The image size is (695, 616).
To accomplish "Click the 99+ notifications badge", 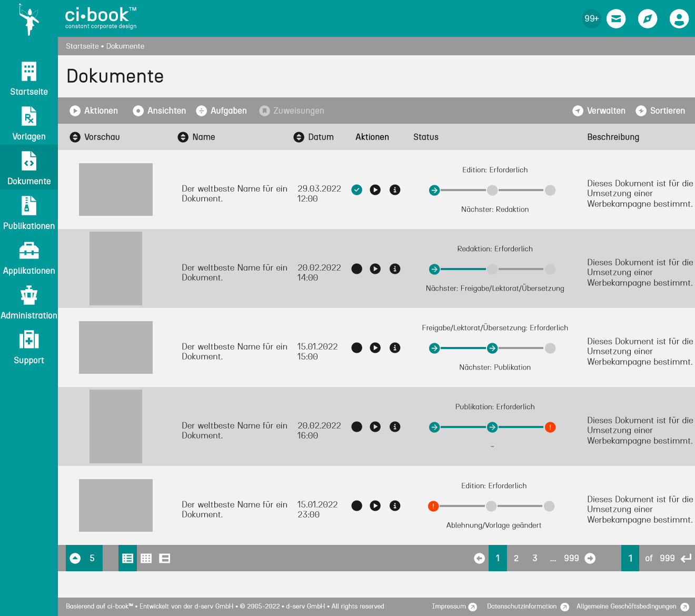I will (591, 18).
